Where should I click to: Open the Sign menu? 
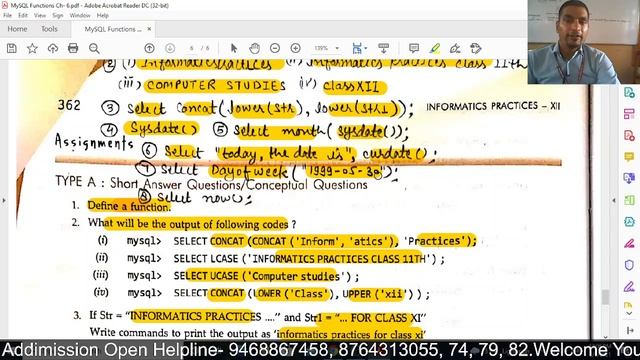click(x=58, y=16)
